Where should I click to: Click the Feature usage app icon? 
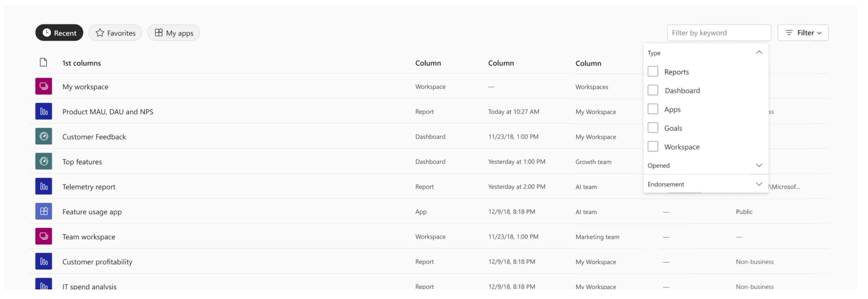(43, 211)
